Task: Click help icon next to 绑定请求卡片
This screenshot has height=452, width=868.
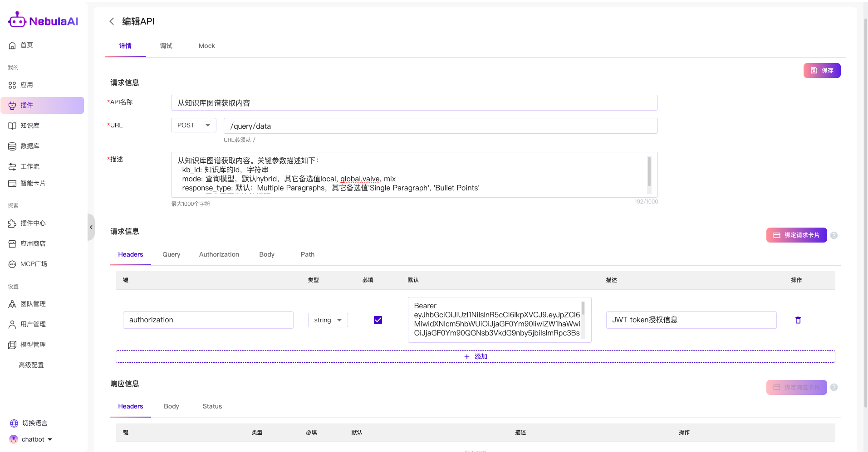Action: click(834, 235)
